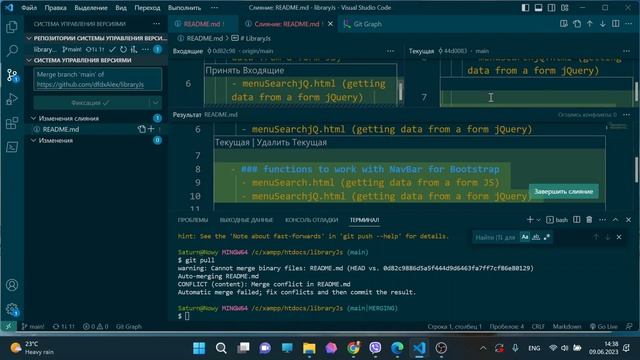Click the Завершить слияние button
The image size is (640, 360).
pyautogui.click(x=563, y=191)
